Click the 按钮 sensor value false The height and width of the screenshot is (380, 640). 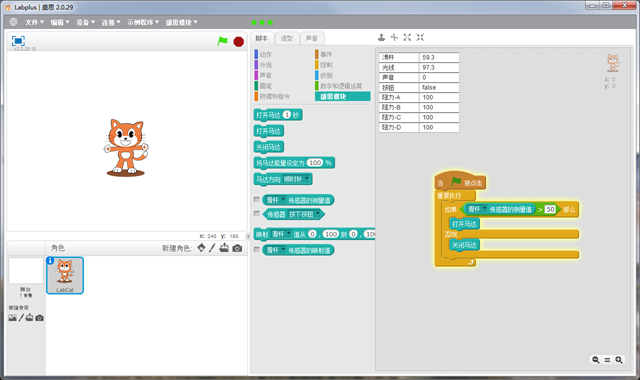point(439,87)
